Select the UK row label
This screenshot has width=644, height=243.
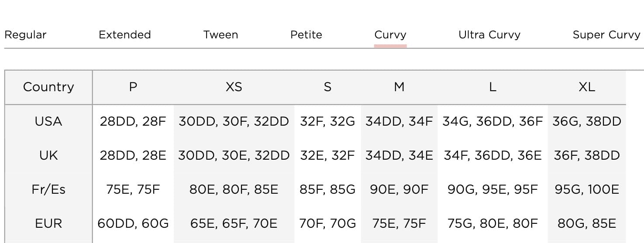pyautogui.click(x=48, y=155)
